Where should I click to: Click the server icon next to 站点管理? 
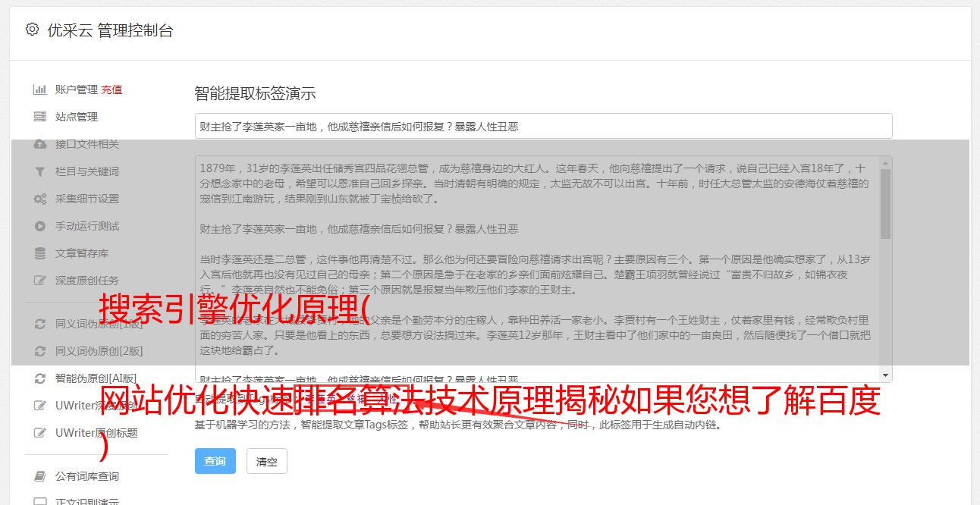point(39,117)
